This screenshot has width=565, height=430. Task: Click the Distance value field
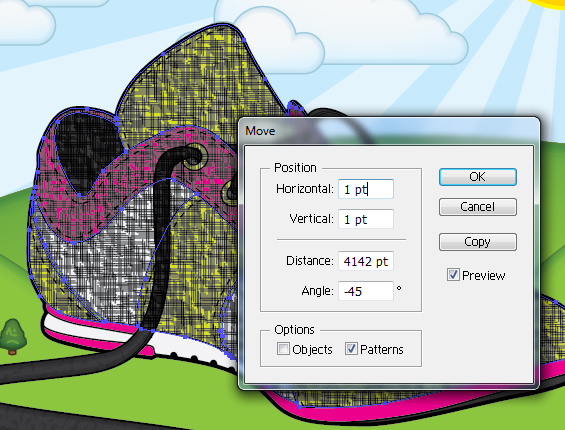coord(366,261)
